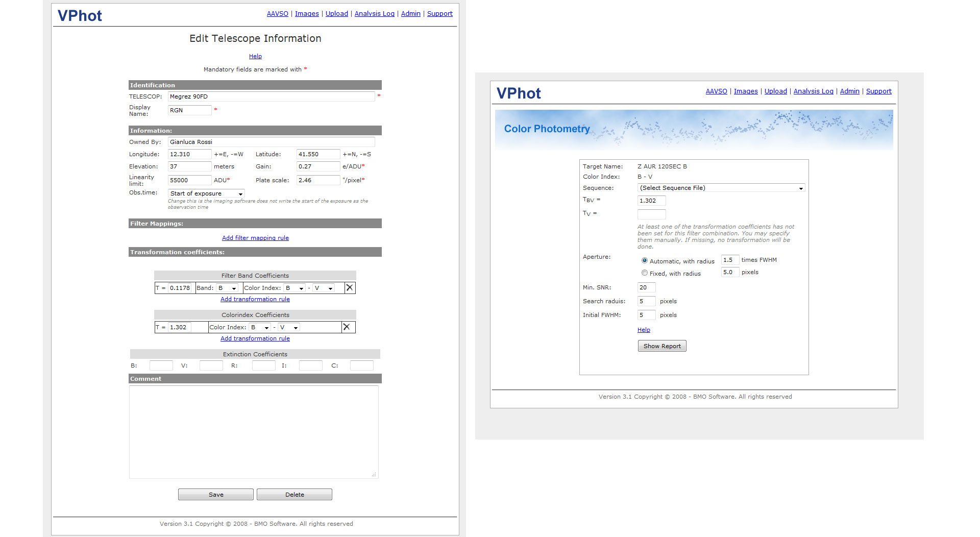Click Add filter mapping rule link
The width and height of the screenshot is (980, 537).
255,238
